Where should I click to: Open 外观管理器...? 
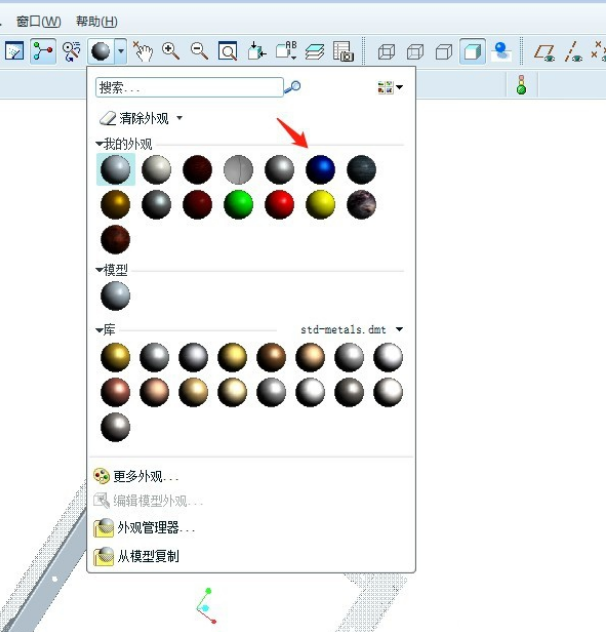156,528
